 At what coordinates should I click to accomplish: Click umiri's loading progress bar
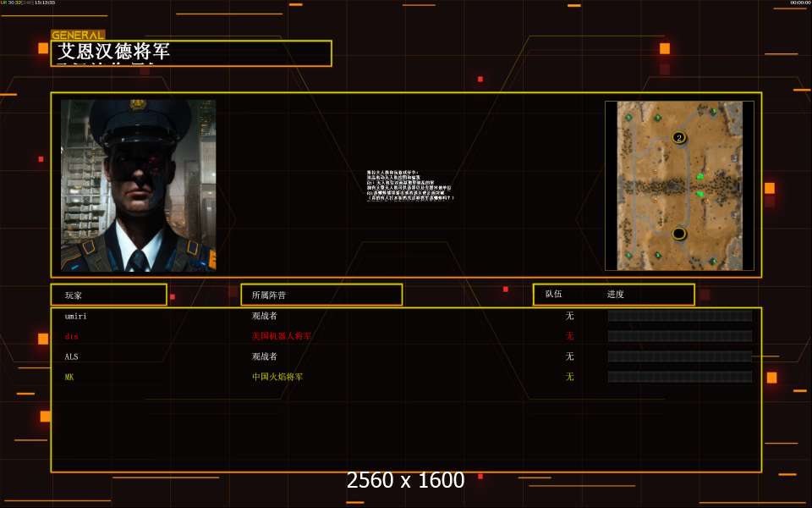(x=680, y=316)
